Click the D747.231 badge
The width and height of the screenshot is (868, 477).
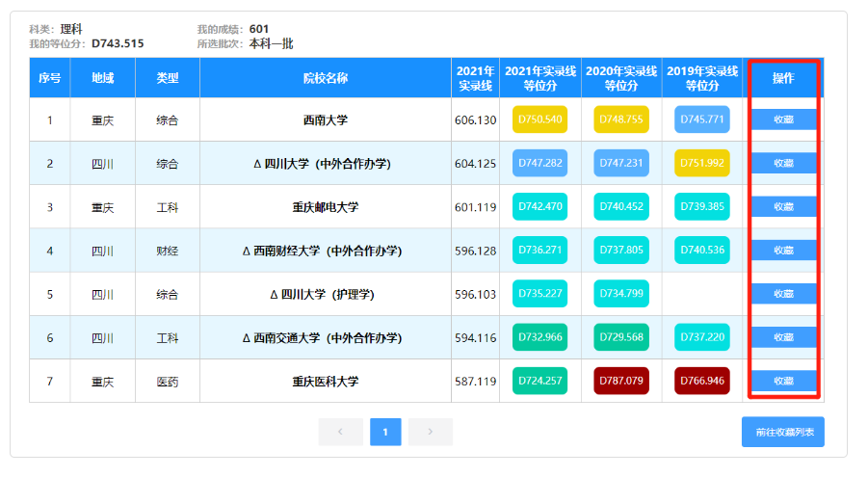click(621, 163)
